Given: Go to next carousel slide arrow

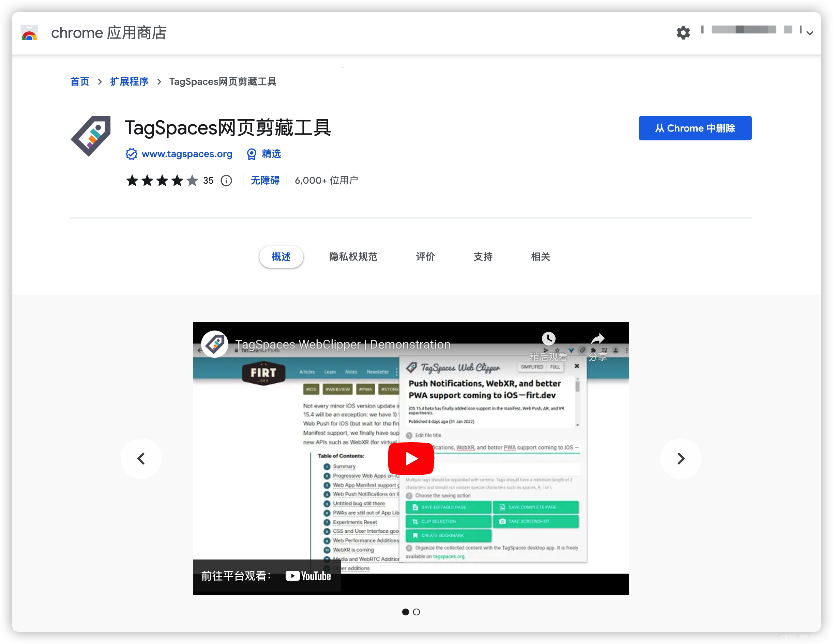Looking at the screenshot, I should pos(681,458).
